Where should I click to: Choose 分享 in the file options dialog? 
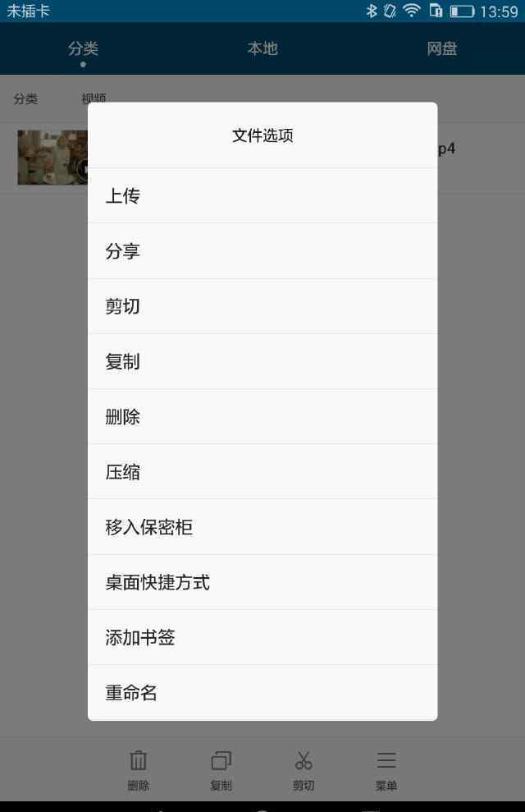tap(262, 251)
